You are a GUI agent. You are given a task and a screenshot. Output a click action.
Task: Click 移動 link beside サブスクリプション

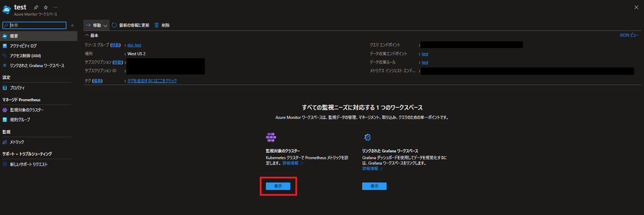click(118, 62)
